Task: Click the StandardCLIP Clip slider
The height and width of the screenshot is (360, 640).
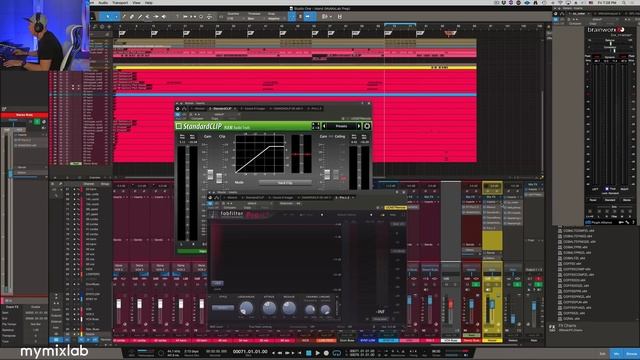Action: [219, 178]
